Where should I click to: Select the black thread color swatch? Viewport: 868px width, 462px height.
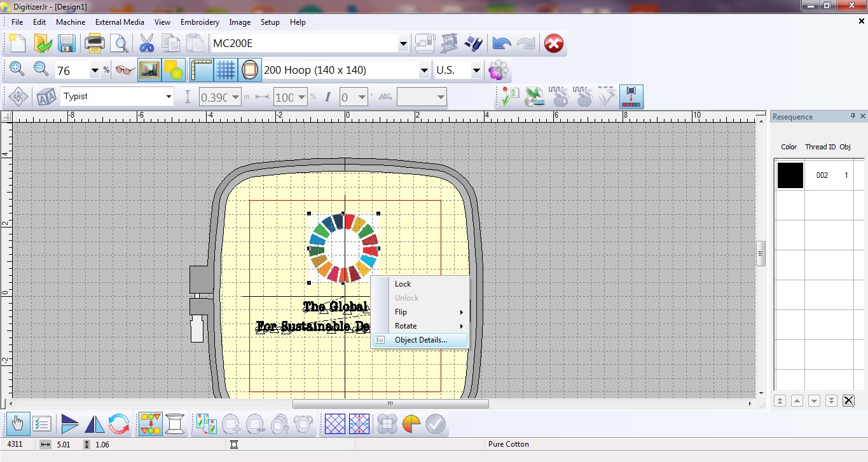point(790,175)
